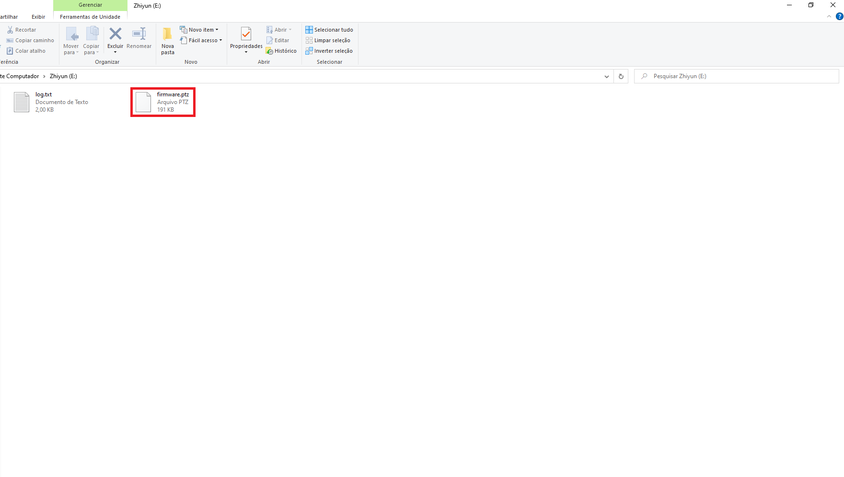844x477 pixels.
Task: Minimize the Explorer window
Action: (x=789, y=5)
